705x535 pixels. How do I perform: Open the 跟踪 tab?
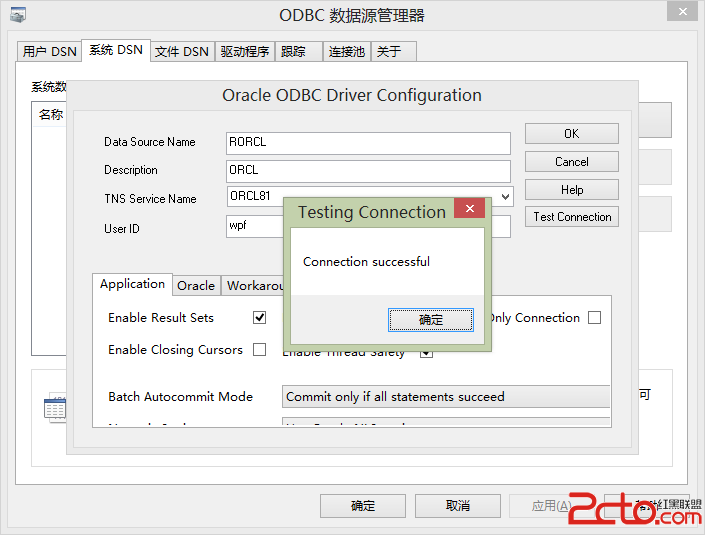pyautogui.click(x=299, y=51)
